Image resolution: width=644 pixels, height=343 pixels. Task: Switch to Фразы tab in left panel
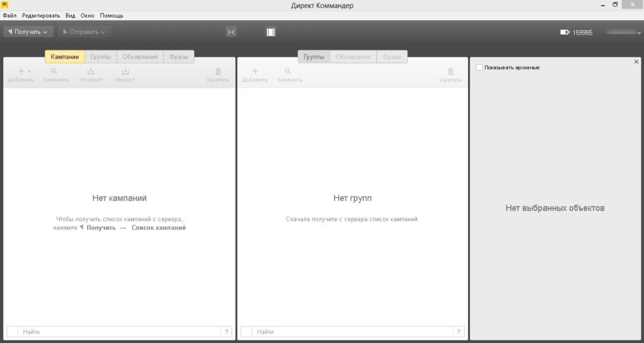[x=179, y=57]
